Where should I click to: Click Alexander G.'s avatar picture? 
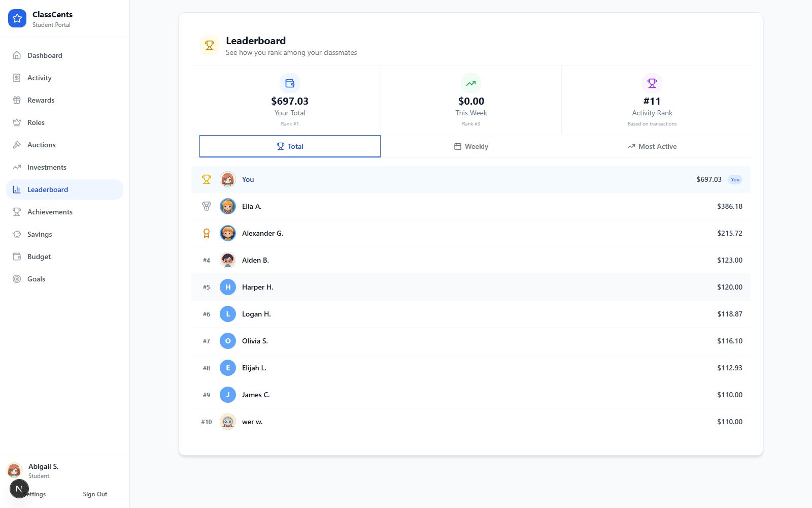[228, 233]
